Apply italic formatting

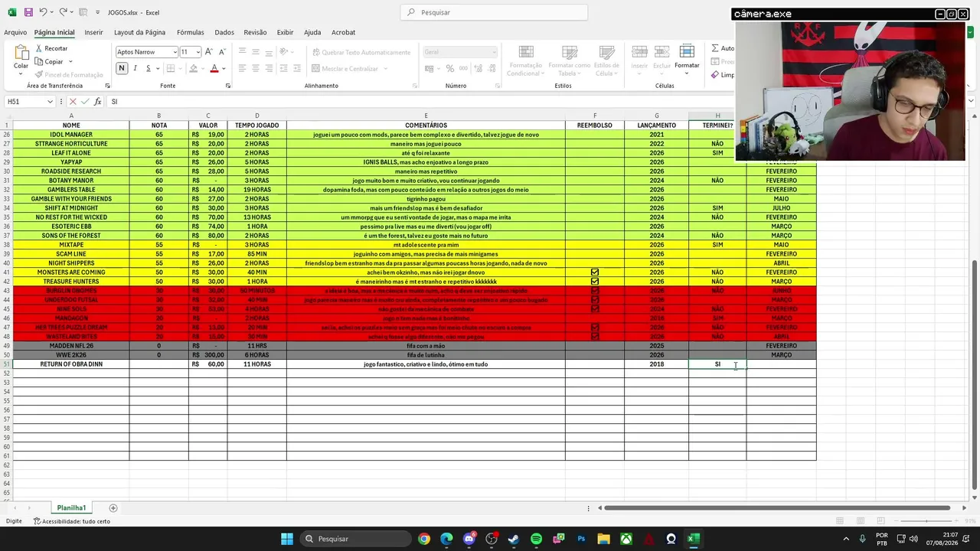[136, 68]
